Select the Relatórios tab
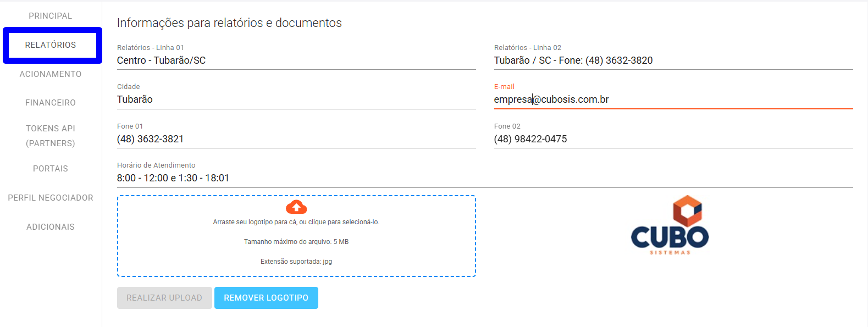Screen dimensions: 868x327 tap(51, 45)
